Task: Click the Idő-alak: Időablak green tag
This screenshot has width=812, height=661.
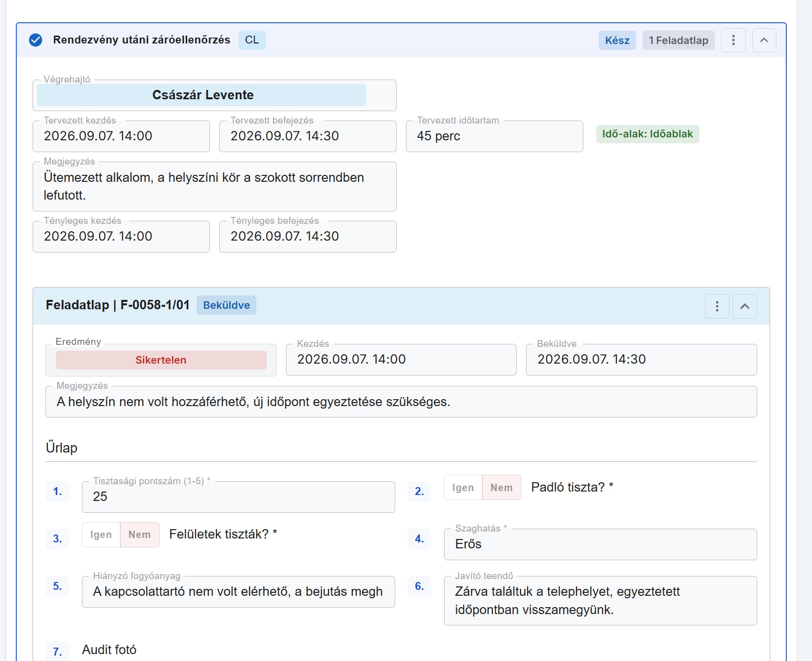Action: [x=648, y=134]
